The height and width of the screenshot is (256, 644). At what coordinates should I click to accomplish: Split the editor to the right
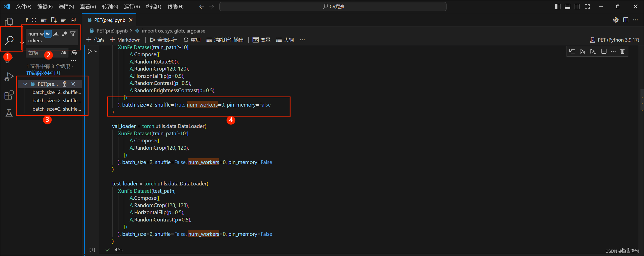626,20
